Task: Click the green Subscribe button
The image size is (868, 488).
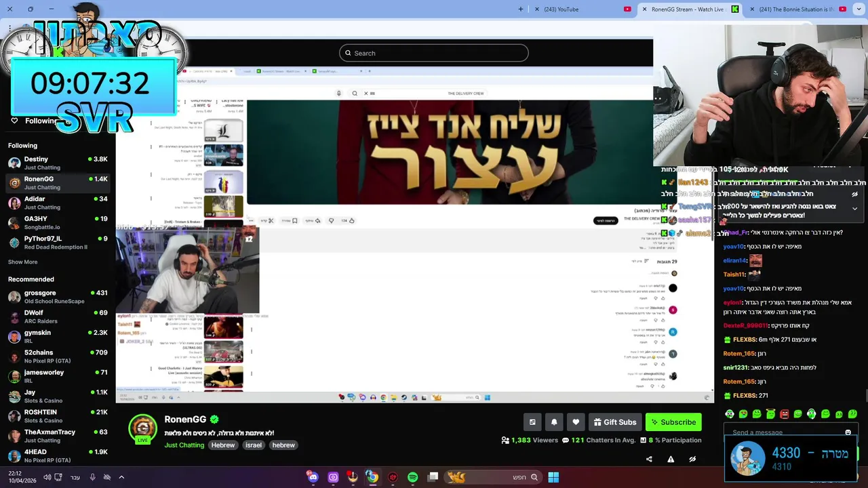Action: pyautogui.click(x=673, y=422)
